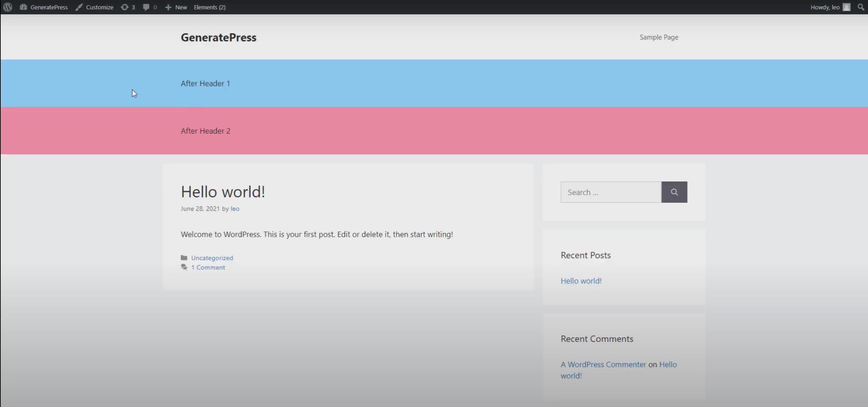
Task: Click the admin bar search magnifier icon
Action: [x=861, y=7]
